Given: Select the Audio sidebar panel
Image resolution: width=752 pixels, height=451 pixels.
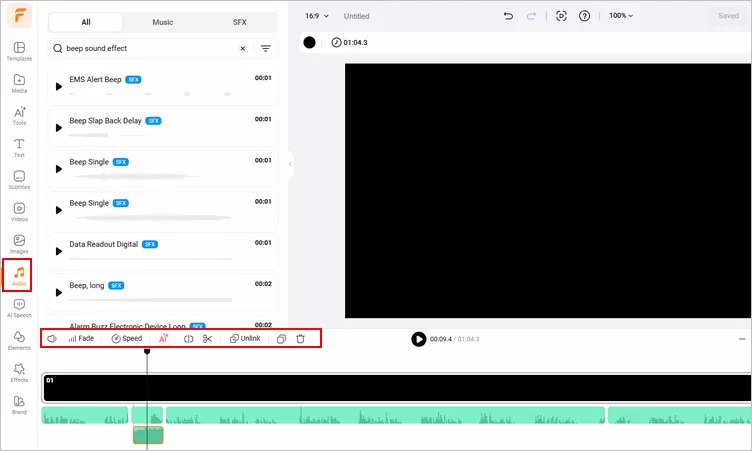Looking at the screenshot, I should pyautogui.click(x=19, y=276).
